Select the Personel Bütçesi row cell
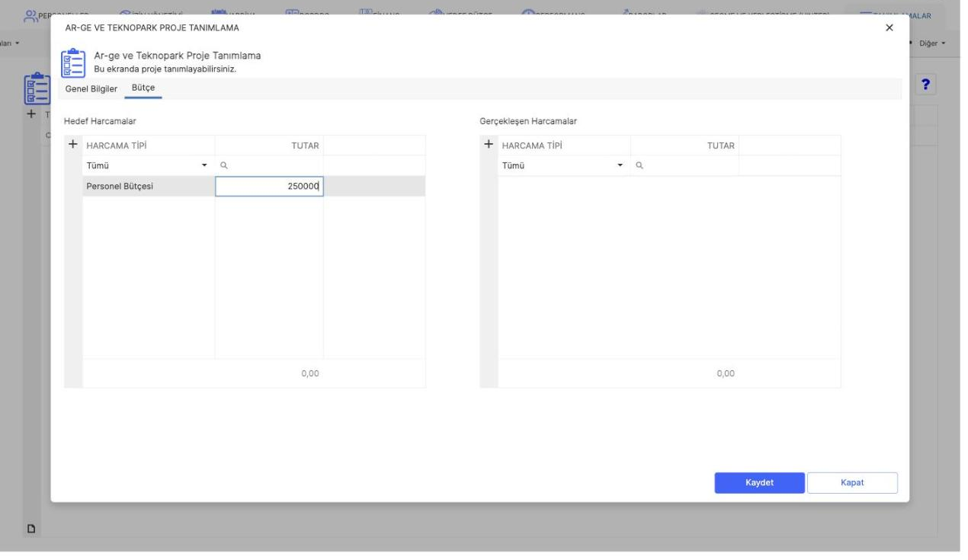 [149, 186]
